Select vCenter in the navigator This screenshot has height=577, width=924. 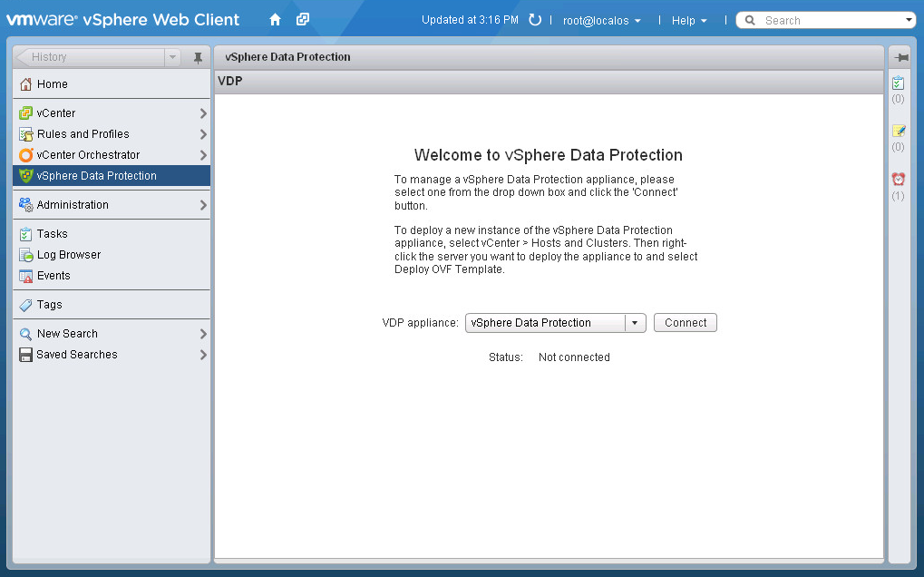pos(112,113)
